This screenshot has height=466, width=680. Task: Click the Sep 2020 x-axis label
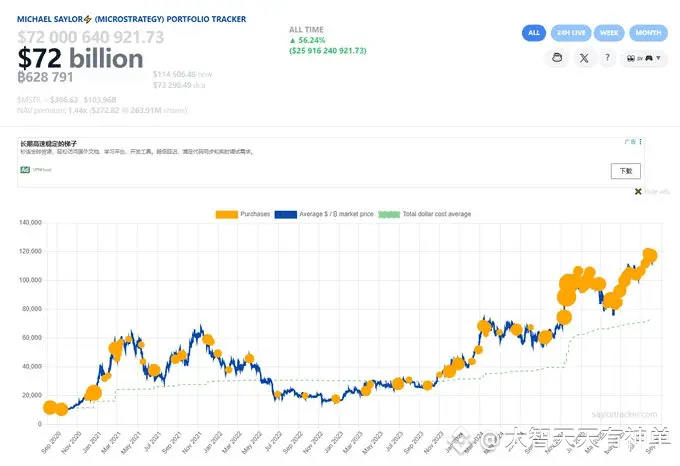51,443
